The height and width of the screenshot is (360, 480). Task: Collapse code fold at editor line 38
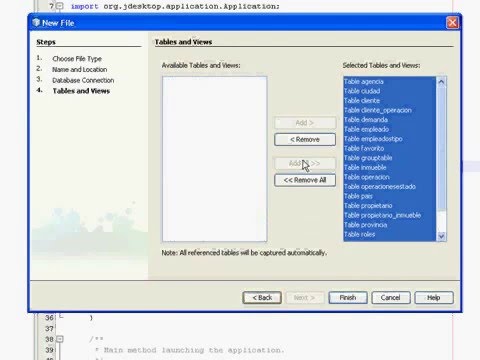(x=60, y=339)
